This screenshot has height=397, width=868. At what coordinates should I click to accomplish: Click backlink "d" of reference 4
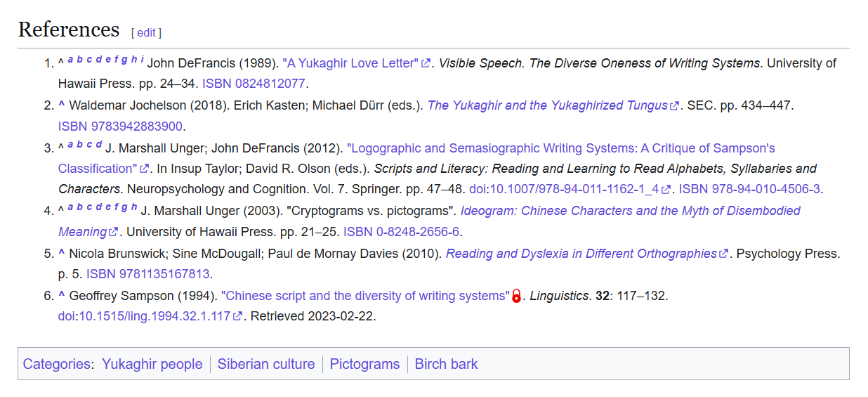click(x=99, y=207)
